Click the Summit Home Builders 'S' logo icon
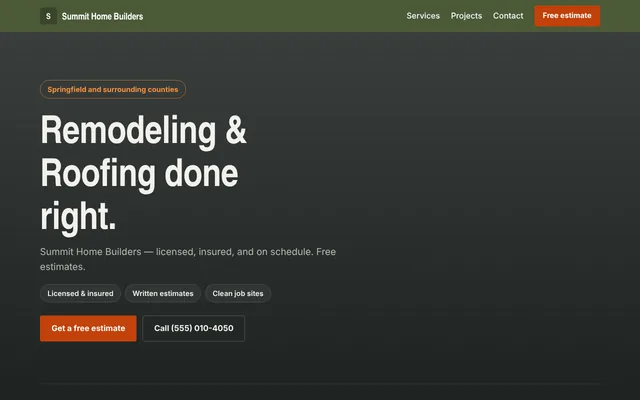640x400 pixels. (x=48, y=16)
